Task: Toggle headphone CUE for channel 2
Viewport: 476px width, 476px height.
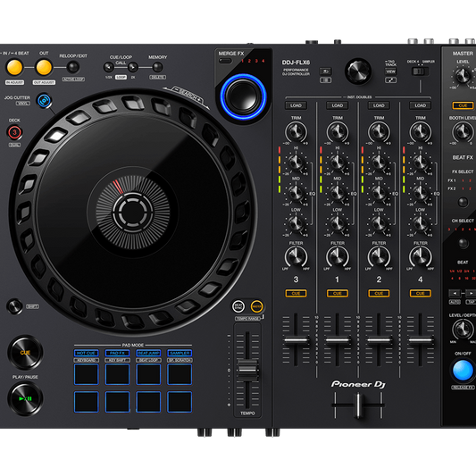Action: click(x=379, y=293)
